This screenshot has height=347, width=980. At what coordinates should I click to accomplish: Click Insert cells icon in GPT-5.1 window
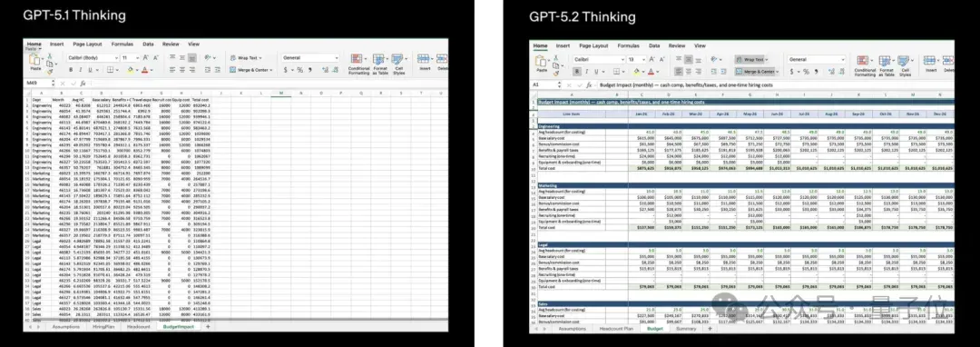tap(423, 59)
